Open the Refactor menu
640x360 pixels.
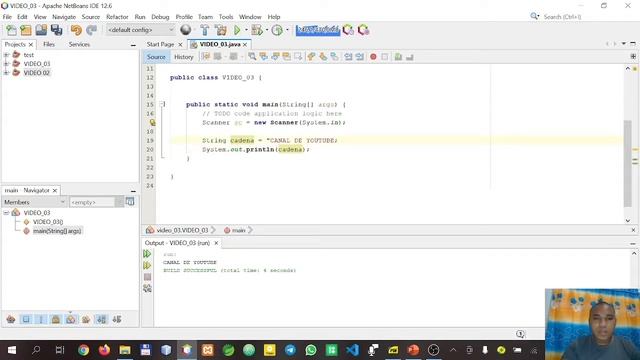(x=117, y=17)
